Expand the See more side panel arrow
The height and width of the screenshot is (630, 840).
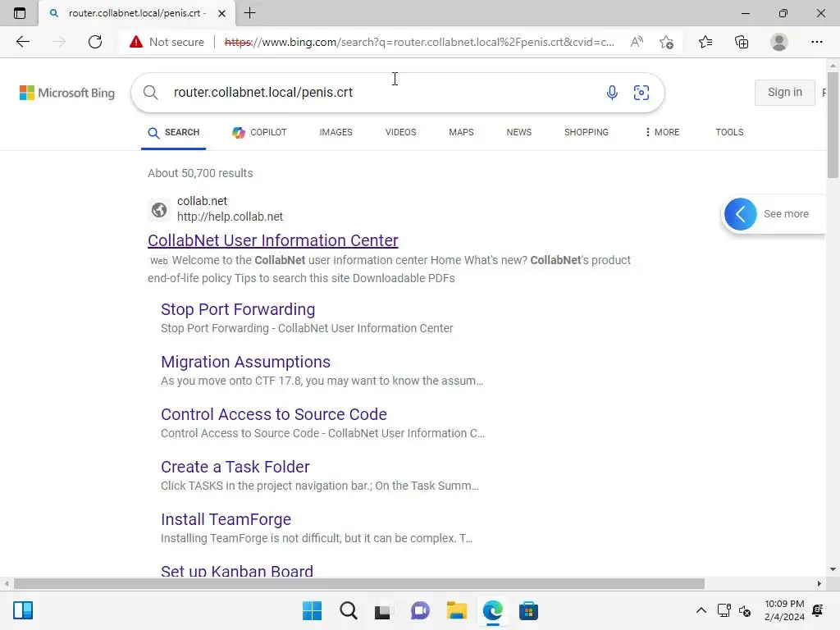click(x=741, y=214)
